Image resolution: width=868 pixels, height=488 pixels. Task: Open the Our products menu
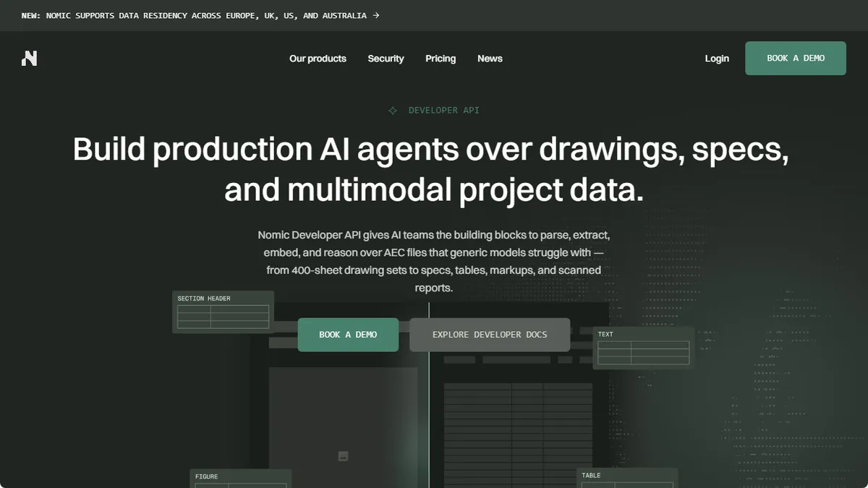point(318,59)
